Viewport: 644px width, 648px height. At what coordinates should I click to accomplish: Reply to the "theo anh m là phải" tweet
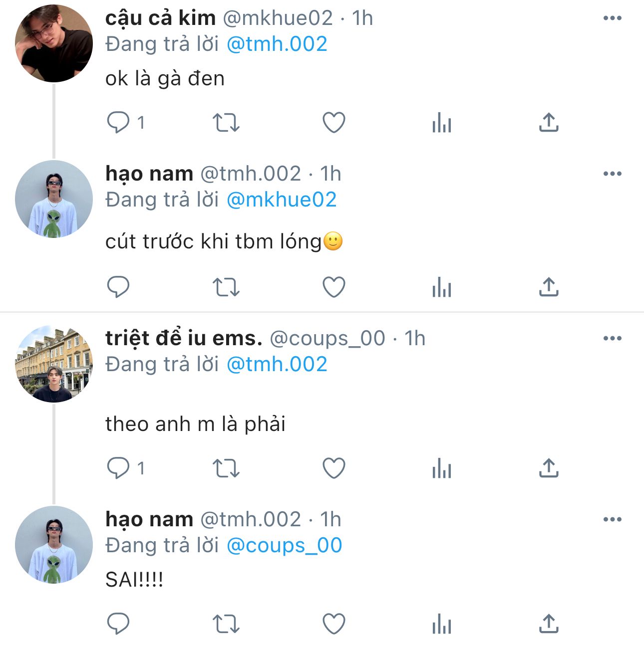(118, 468)
